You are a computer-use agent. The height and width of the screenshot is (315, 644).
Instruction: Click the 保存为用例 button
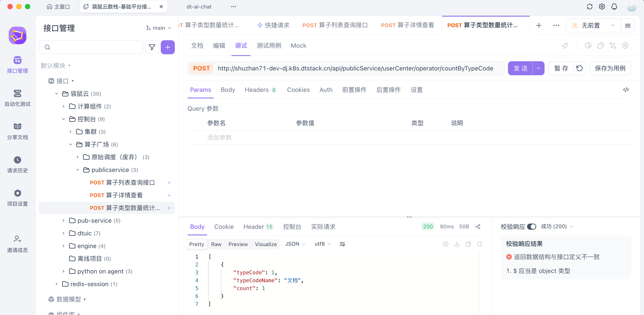[610, 68]
